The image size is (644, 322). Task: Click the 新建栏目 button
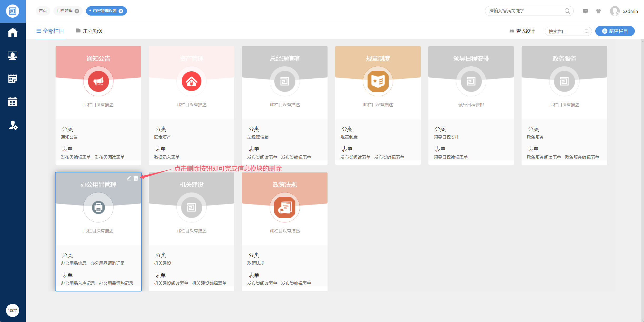point(615,31)
